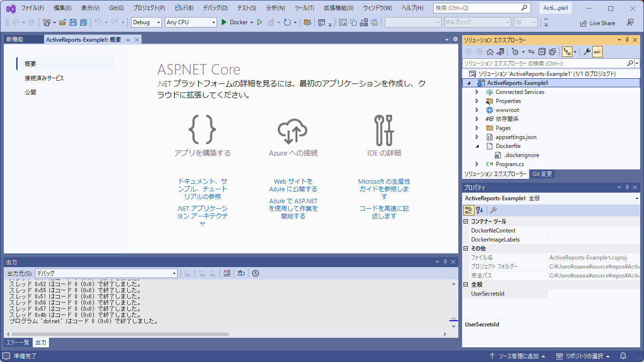Image resolution: width=644 pixels, height=362 pixels.
Task: Click the New Project toolbar icon
Action: coord(46,22)
